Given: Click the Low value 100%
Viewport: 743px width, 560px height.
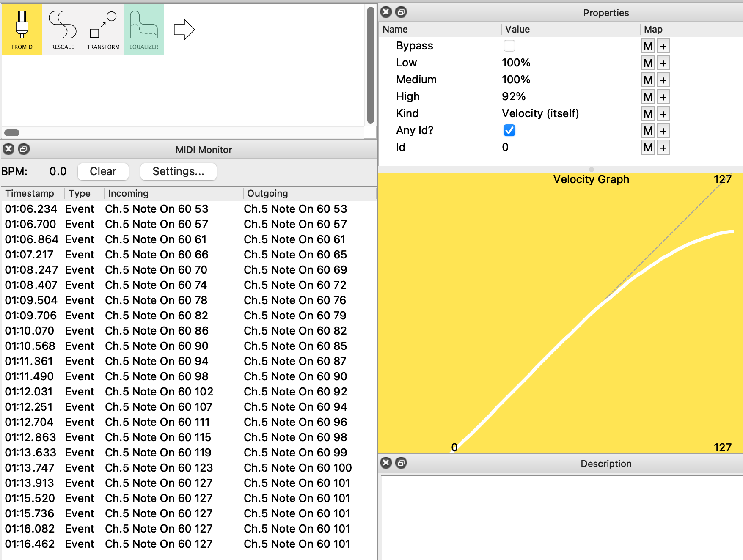Looking at the screenshot, I should pos(516,63).
